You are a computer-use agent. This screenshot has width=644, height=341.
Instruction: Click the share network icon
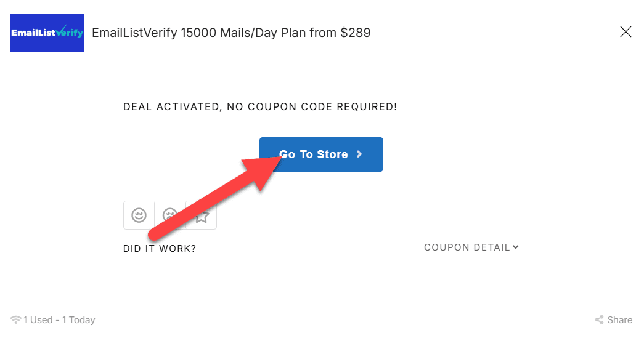coord(599,320)
